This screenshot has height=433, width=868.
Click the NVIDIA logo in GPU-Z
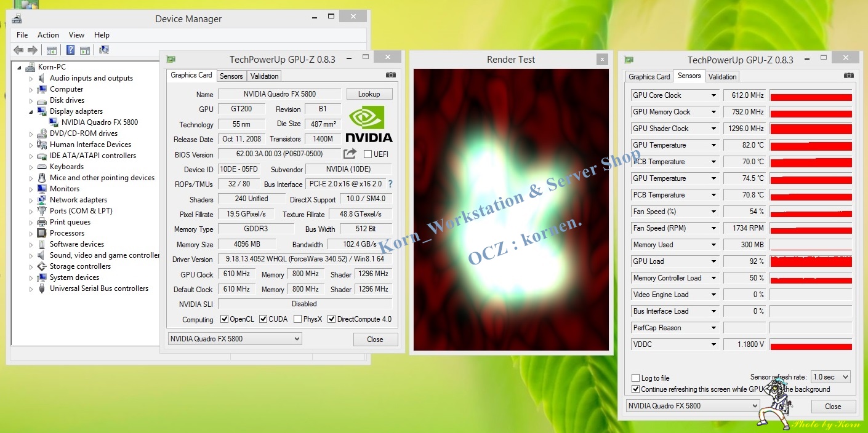369,124
